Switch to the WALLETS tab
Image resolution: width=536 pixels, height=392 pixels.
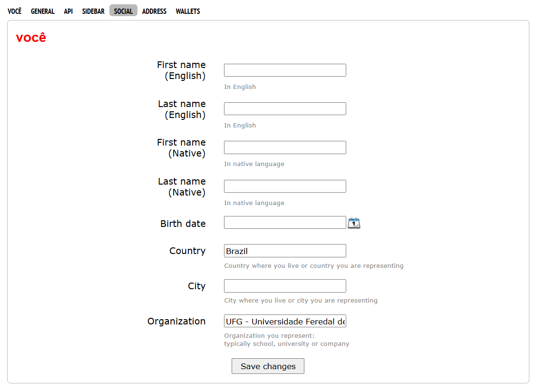tap(188, 11)
